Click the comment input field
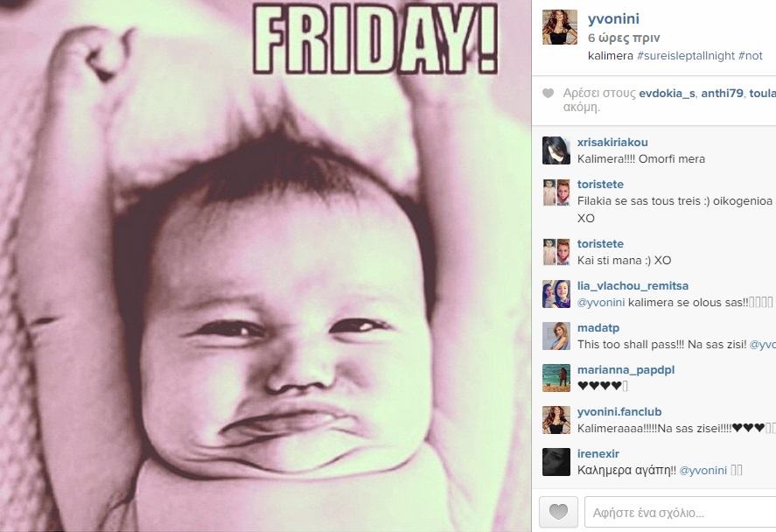Viewport: 776px width, 532px height. tap(680, 512)
